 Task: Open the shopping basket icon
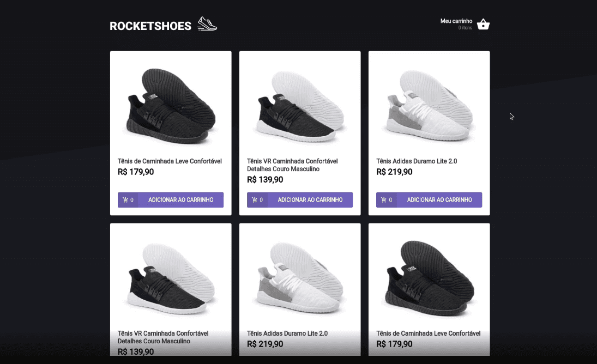click(483, 25)
